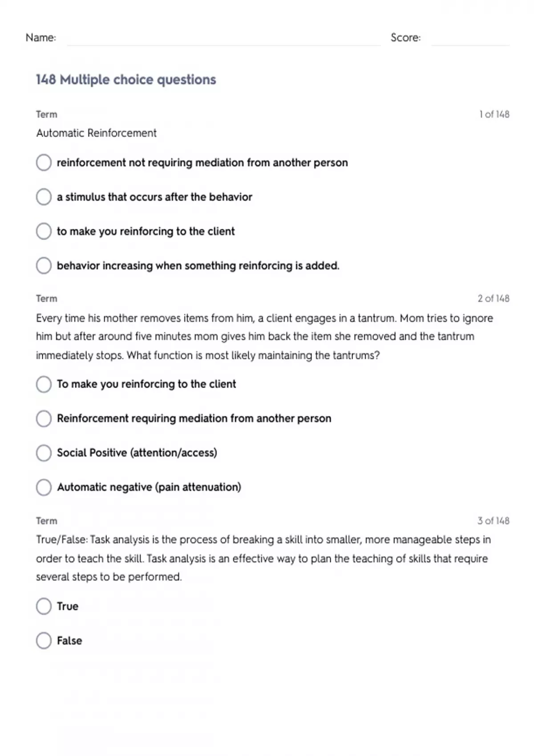This screenshot has width=534, height=756.
Task: Click the '3 of 148' question counter
Action: coord(494,521)
